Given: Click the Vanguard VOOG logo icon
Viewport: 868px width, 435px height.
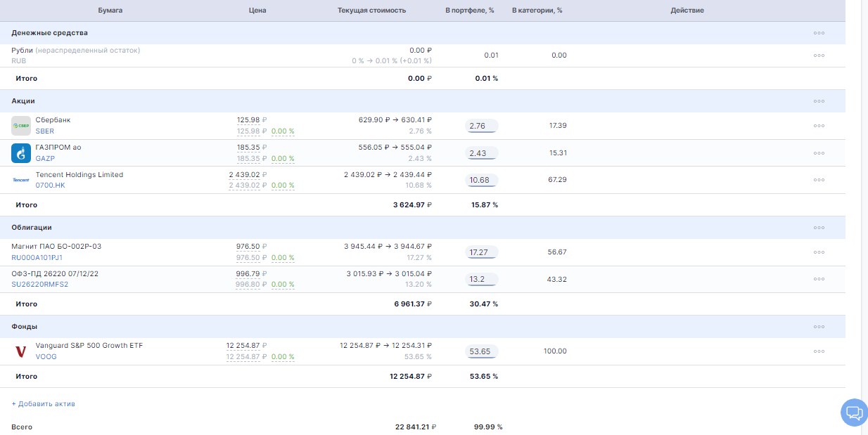Looking at the screenshot, I should click(21, 351).
